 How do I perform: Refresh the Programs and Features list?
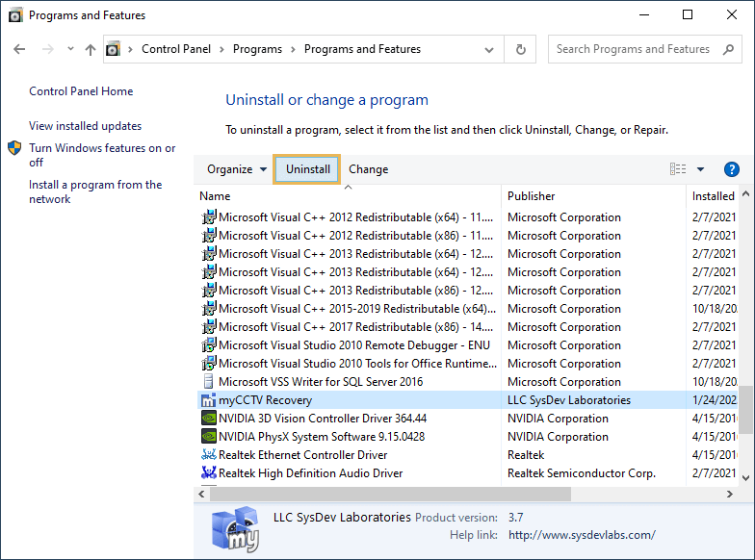point(520,49)
